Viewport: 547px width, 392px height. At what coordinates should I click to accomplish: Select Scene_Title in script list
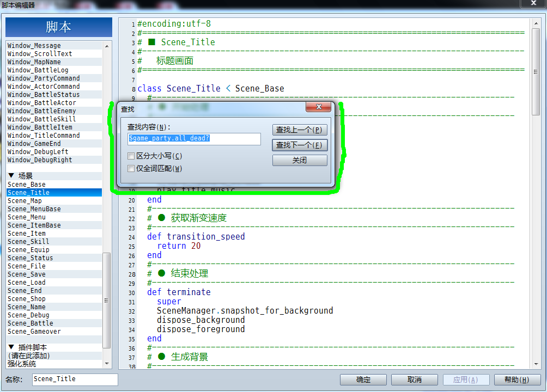(54, 193)
